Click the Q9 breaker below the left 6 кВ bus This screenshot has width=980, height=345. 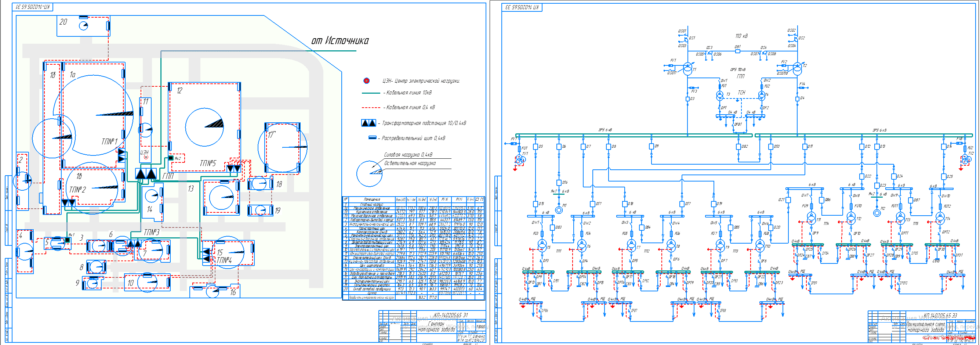point(651,146)
